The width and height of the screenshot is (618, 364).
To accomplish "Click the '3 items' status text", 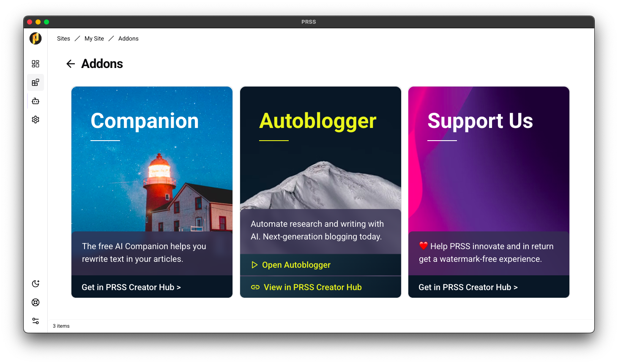I will tap(61, 326).
